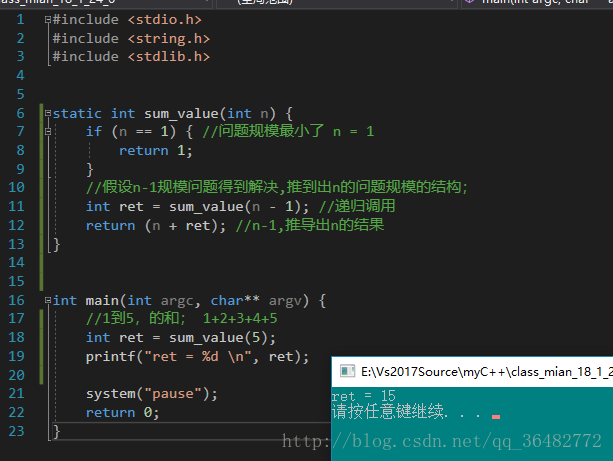Click the '1+2+3+4+5' comment on line 17

tap(240, 318)
